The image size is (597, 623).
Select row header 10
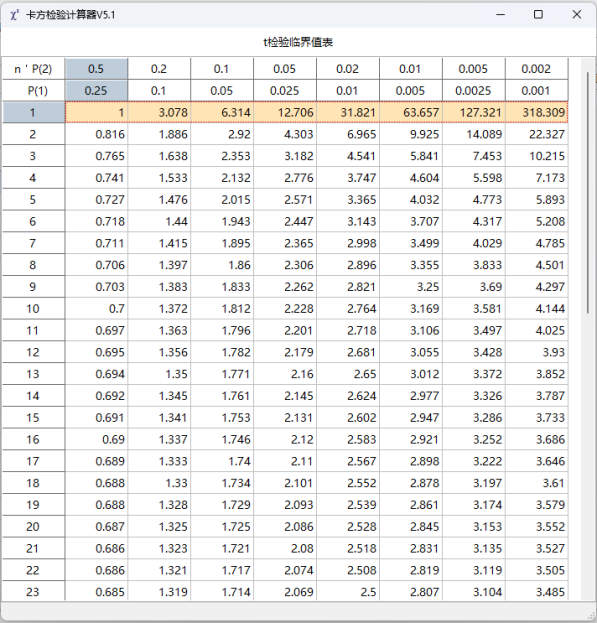click(x=33, y=309)
